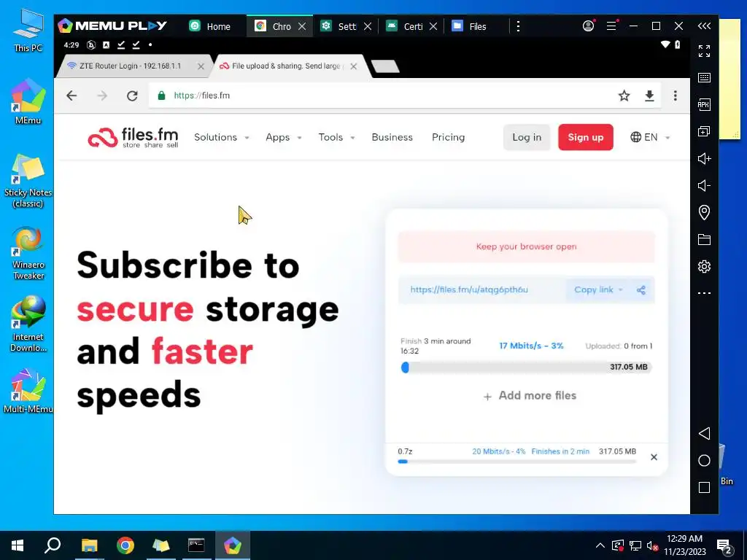Click the Keep your browser open notice

[x=527, y=246]
